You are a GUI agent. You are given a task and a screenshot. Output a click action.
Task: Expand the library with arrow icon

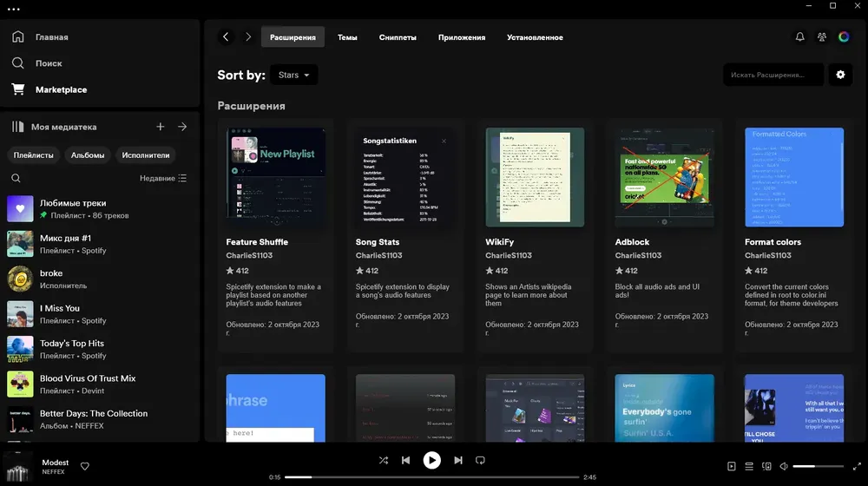pos(182,127)
